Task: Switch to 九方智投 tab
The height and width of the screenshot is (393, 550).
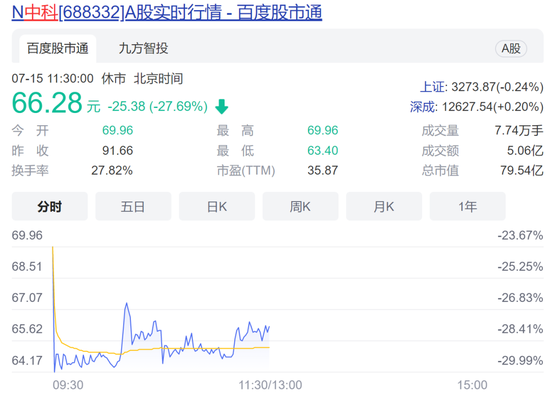Action: (143, 48)
